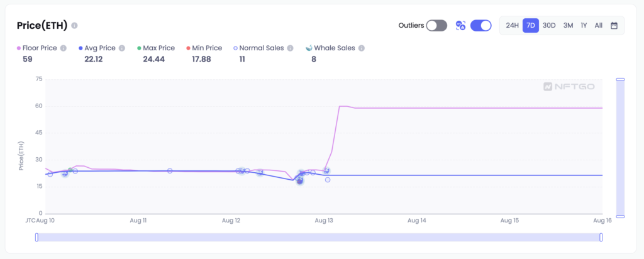644x259 pixels.
Task: Click the Avg Price info icon
Action: point(122,48)
